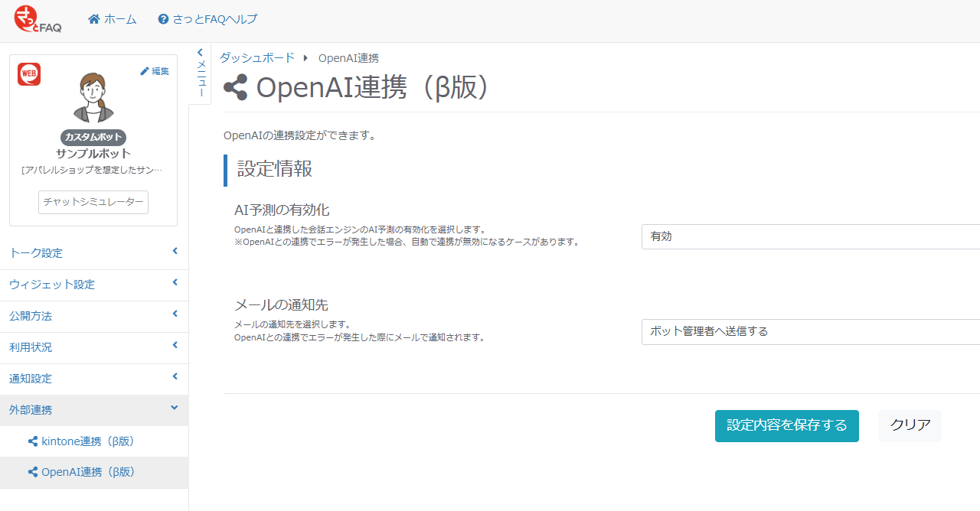Click the さっとFAQ logo
This screenshot has height=511, width=980.
point(38,20)
